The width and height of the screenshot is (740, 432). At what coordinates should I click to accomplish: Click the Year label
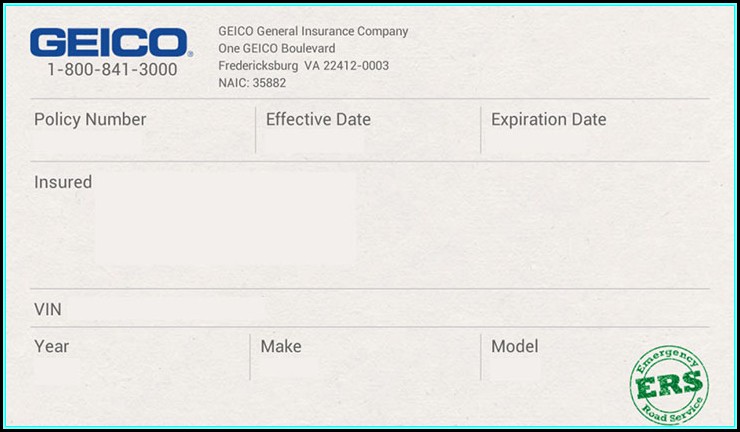tap(52, 347)
